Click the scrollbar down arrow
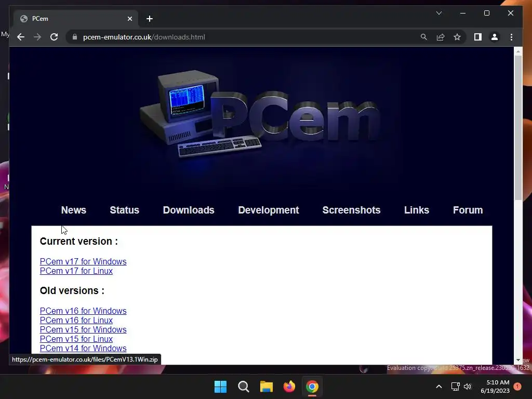The width and height of the screenshot is (532, 399). [518, 360]
